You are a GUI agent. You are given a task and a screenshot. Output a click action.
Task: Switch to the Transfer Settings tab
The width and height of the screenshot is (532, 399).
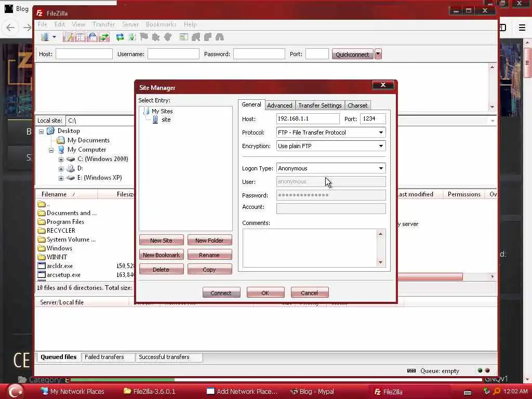pos(320,105)
